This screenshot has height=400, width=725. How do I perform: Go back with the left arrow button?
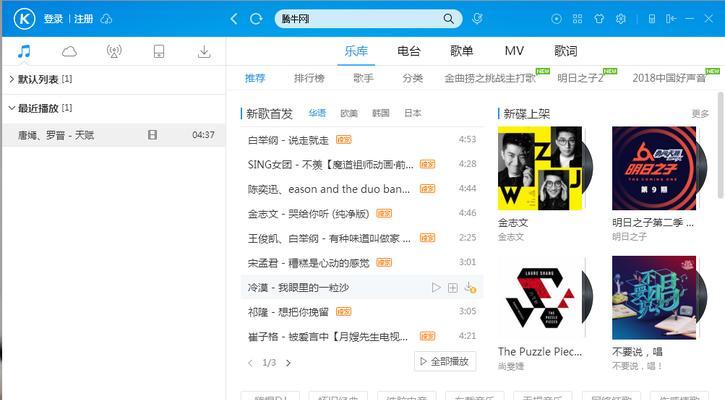coord(234,19)
